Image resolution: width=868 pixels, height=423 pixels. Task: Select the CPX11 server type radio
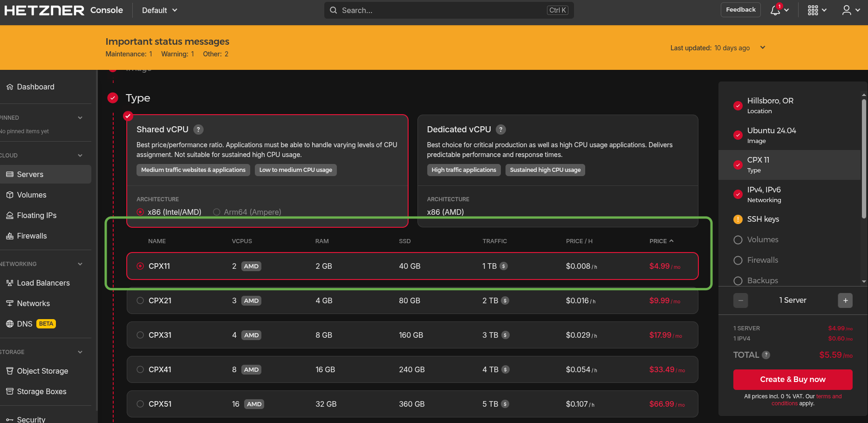140,266
